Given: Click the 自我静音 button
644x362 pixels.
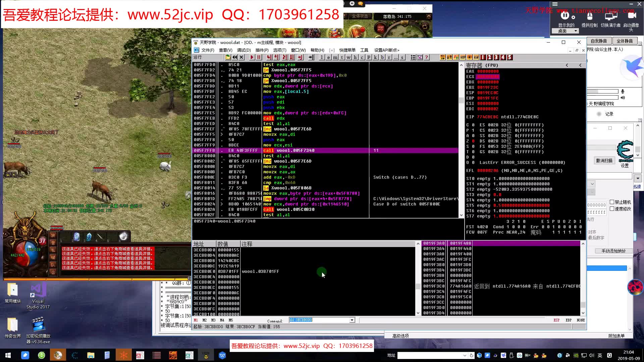Looking at the screenshot, I should point(599,41).
